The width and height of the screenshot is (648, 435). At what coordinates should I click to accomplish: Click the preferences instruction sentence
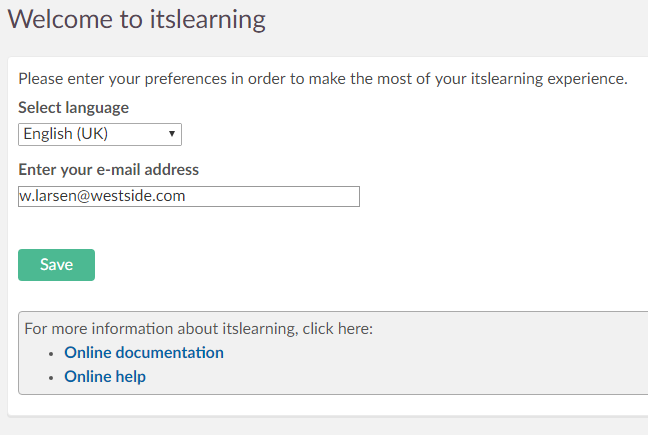point(322,79)
